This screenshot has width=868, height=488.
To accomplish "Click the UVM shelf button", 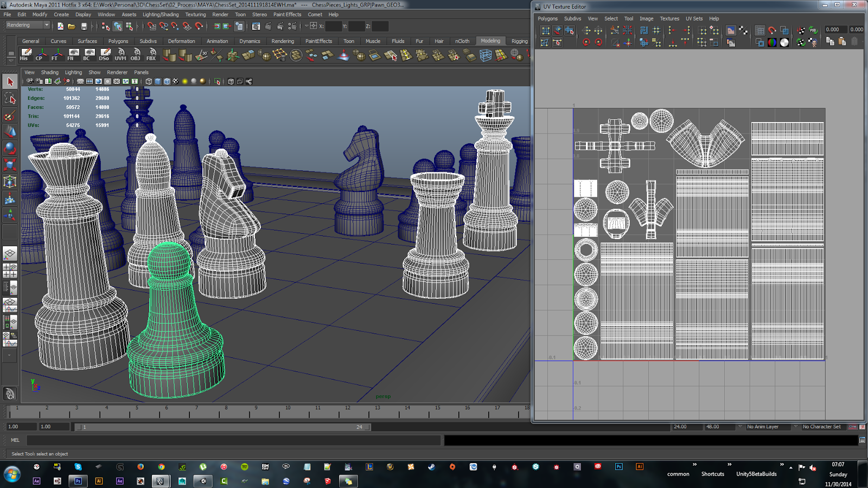I will pyautogui.click(x=120, y=54).
